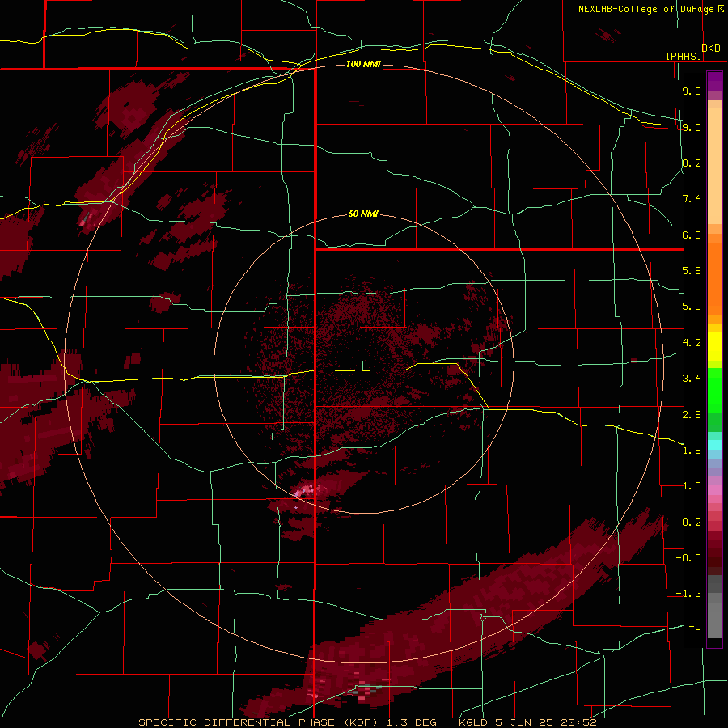Click the 100 NMI range ring label

pos(363,64)
